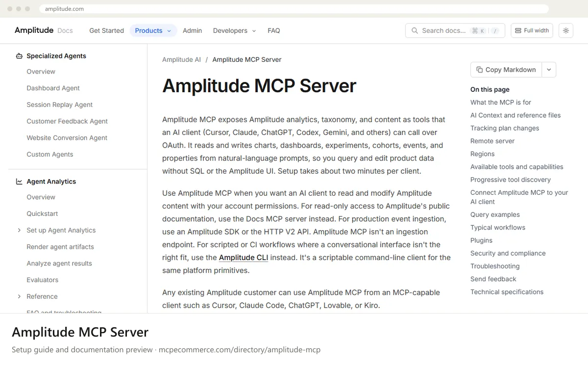Select the Products nav tab
Image resolution: width=588 pixels, height=368 pixels.
[x=153, y=30]
